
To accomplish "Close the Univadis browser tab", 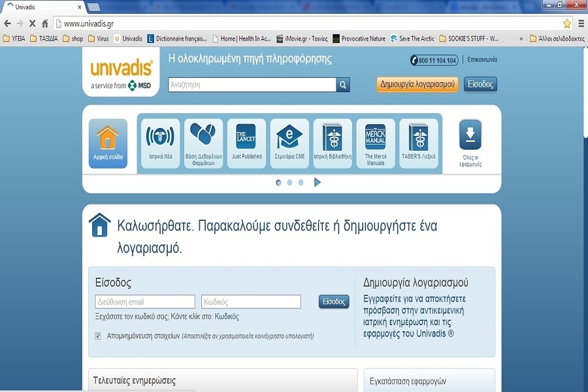I will (x=79, y=7).
